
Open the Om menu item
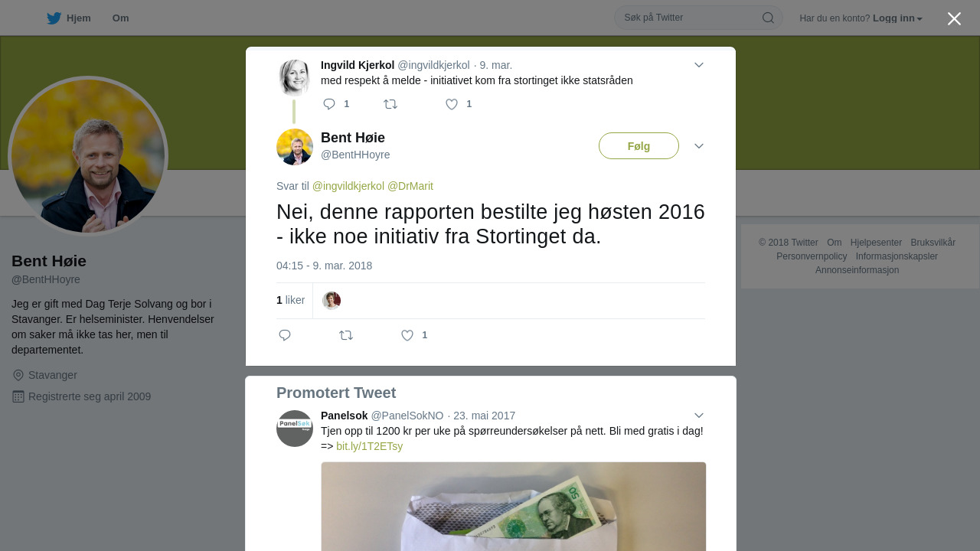[x=120, y=18]
